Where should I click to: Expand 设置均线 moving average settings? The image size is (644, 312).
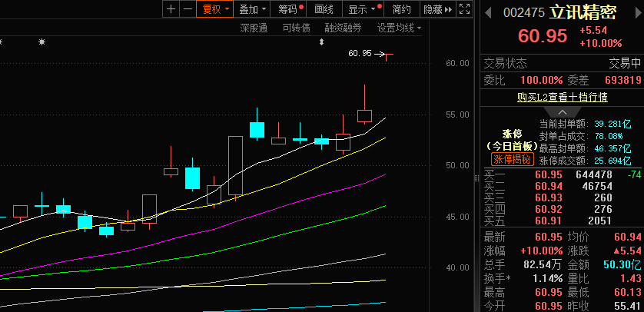399,28
